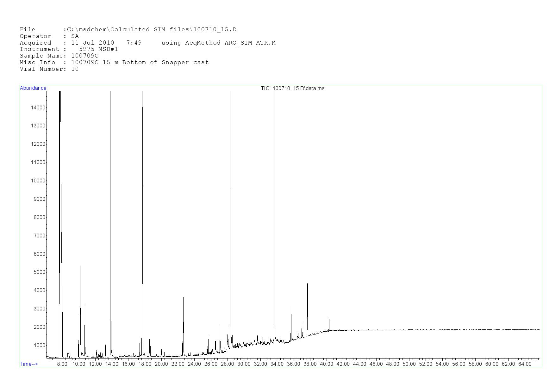This screenshot has width=555, height=392.
Task: Pick the 5400-abundance peak near 10.2 minutes
Action: point(80,266)
